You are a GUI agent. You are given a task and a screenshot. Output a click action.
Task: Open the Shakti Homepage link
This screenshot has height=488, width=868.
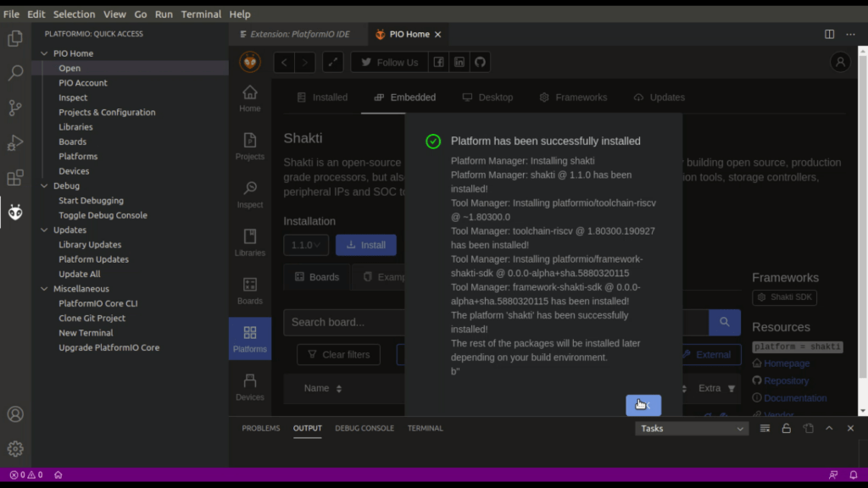point(787,363)
